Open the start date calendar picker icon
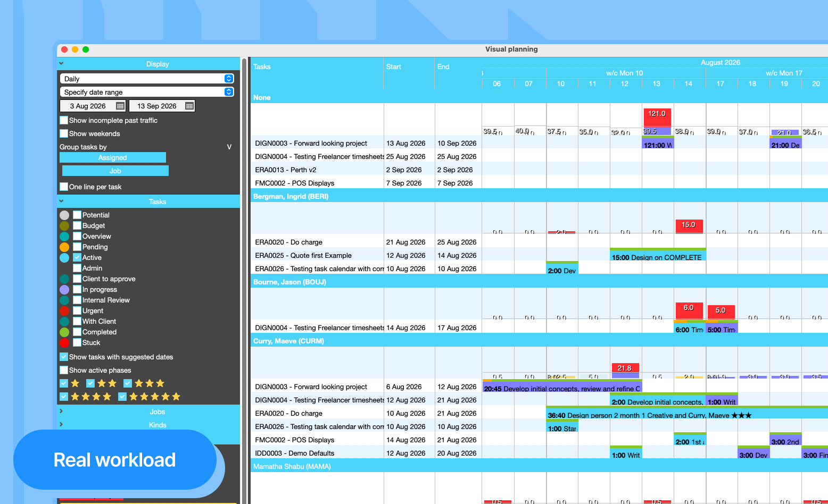This screenshot has height=504, width=828. tap(120, 106)
